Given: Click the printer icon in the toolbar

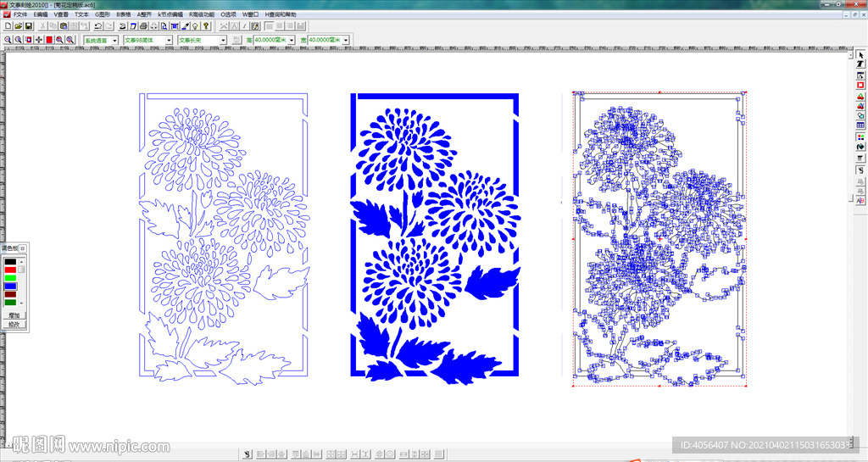Looking at the screenshot, I should 143,26.
